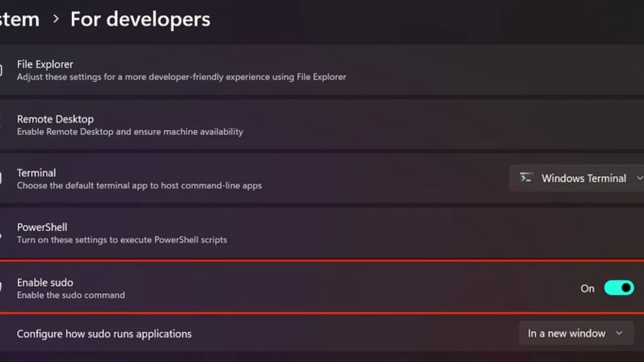The width and height of the screenshot is (644, 362).
Task: Click the On label beside sudo toggle
Action: pos(587,289)
